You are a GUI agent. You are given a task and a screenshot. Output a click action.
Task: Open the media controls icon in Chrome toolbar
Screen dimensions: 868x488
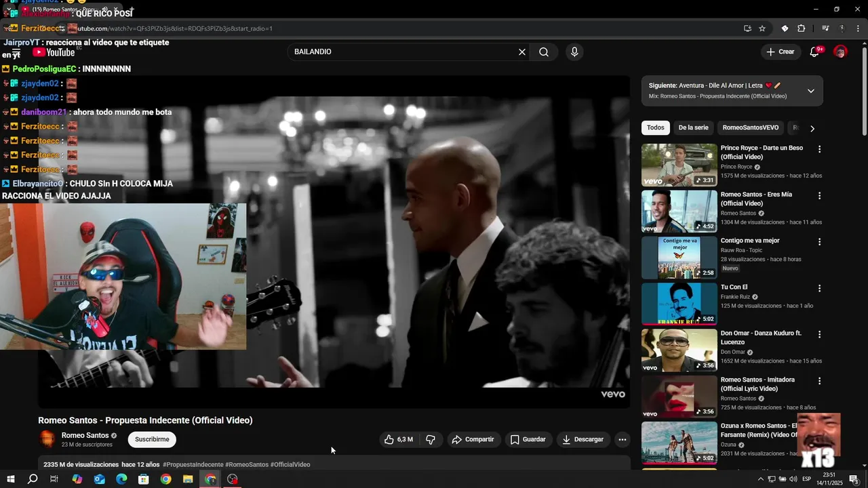[825, 28]
